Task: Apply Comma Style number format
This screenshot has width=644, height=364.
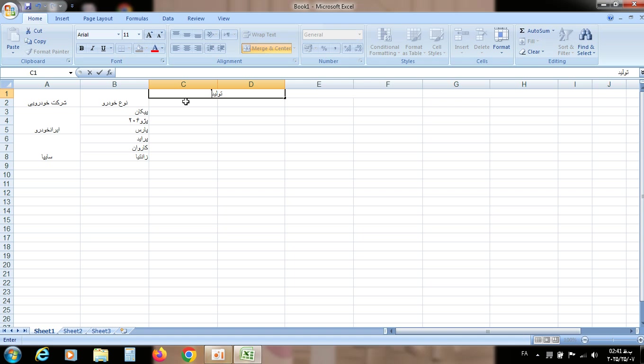Action: tap(335, 48)
